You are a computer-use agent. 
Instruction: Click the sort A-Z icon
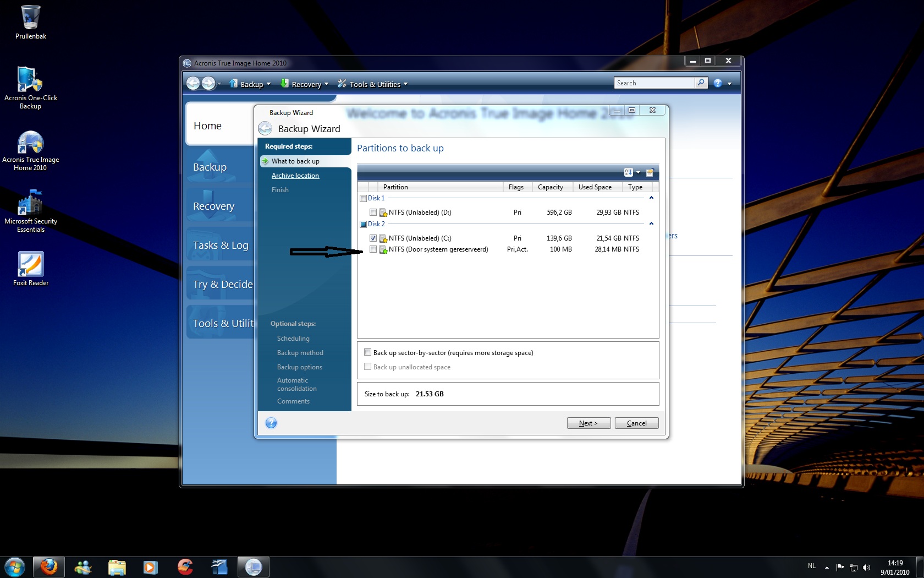[628, 172]
